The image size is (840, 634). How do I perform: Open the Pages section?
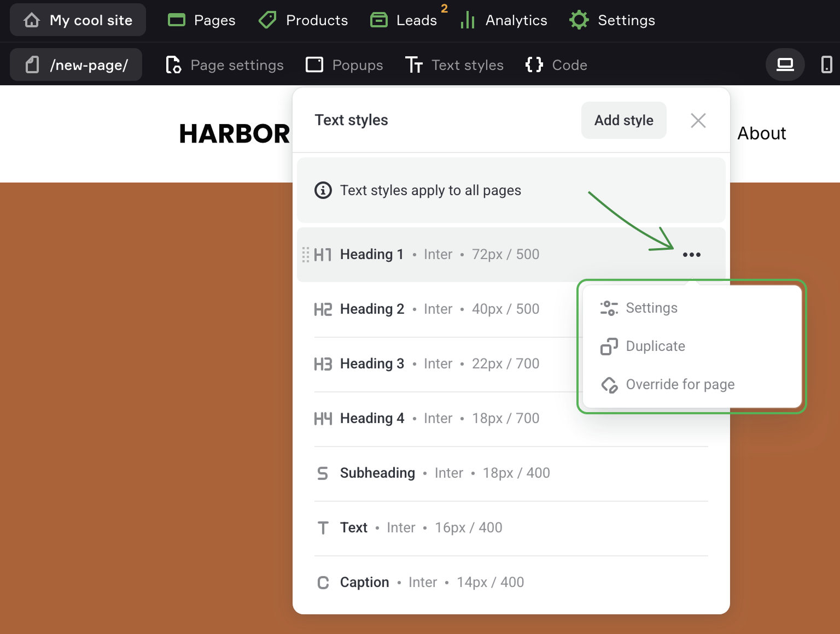click(x=201, y=20)
